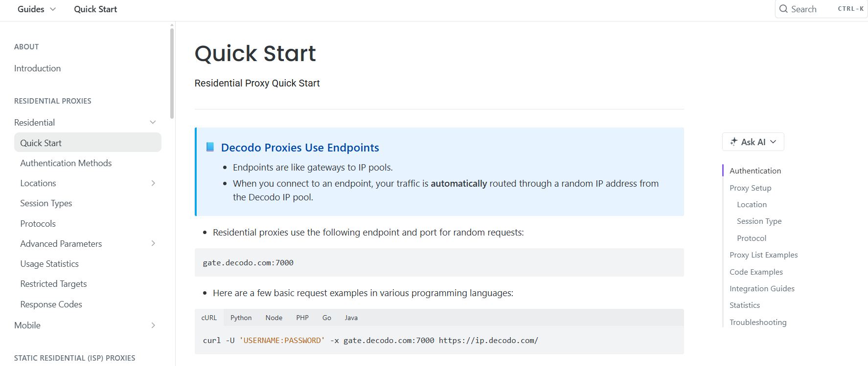Click the CTRL-K shortcut hint
The width and height of the screenshot is (868, 366).
tap(851, 9)
